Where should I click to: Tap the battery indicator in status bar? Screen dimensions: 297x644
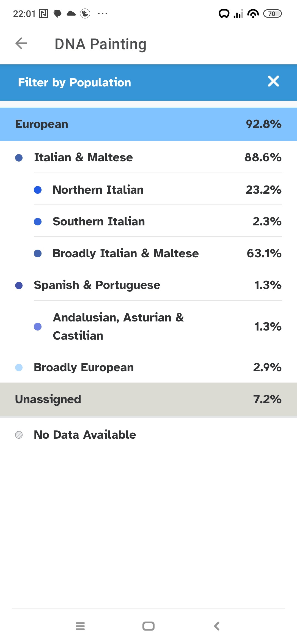tap(272, 13)
